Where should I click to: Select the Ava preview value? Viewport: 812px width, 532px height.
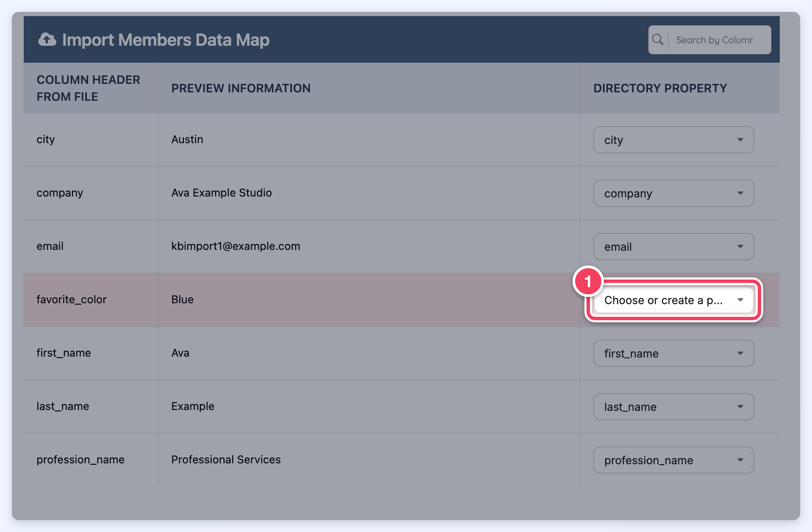coord(180,353)
